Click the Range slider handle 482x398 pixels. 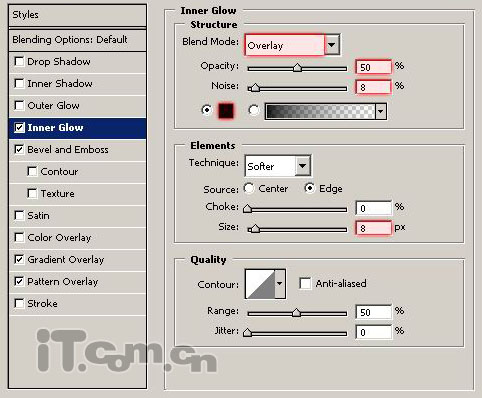(296, 313)
